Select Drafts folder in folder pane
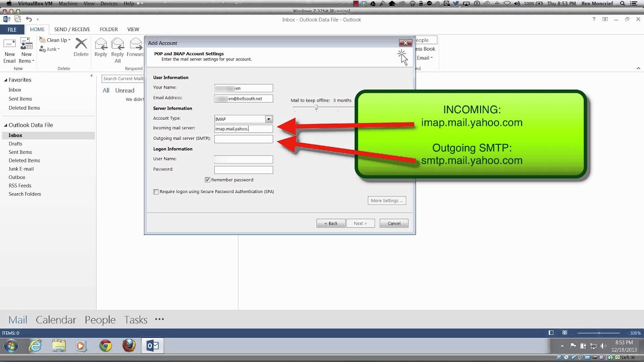The height and width of the screenshot is (362, 644). [x=15, y=144]
